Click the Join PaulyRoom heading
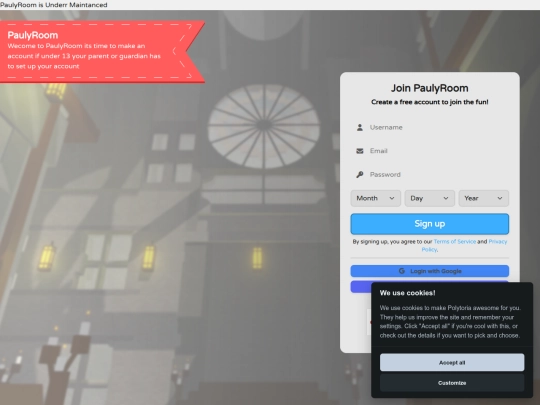Image resolution: width=540 pixels, height=405 pixels. pos(429,88)
